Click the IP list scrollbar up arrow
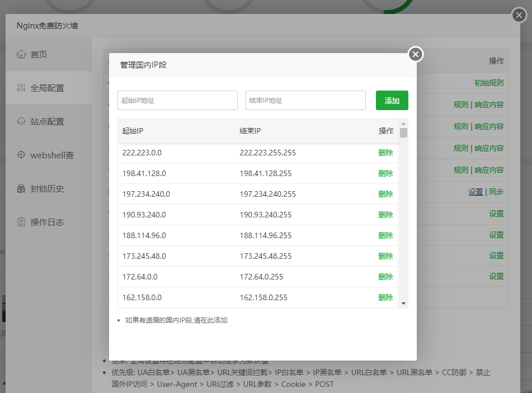 (x=403, y=124)
